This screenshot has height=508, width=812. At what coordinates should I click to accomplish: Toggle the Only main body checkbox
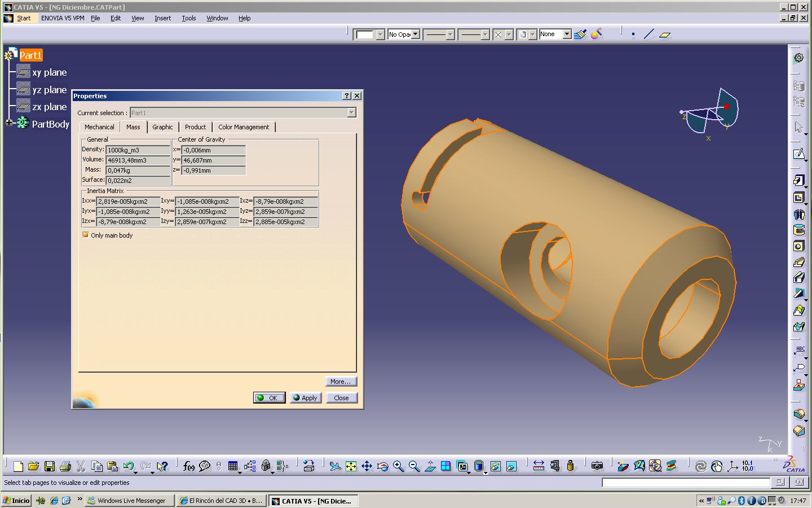coord(86,235)
